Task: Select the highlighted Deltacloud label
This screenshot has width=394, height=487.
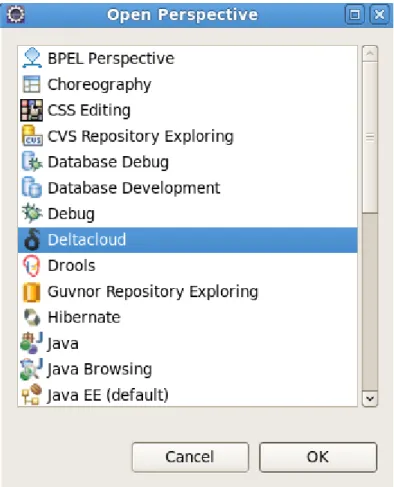Action: pyautogui.click(x=87, y=240)
